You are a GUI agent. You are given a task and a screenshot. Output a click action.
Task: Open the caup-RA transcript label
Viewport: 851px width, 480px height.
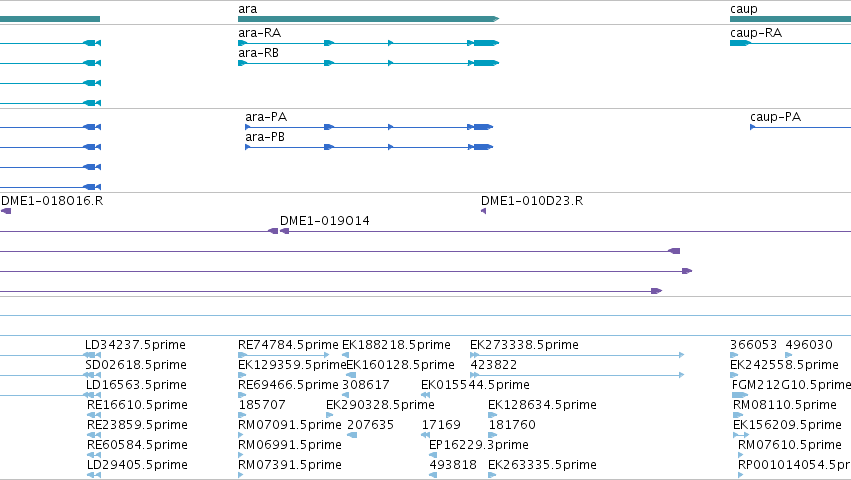coord(756,33)
